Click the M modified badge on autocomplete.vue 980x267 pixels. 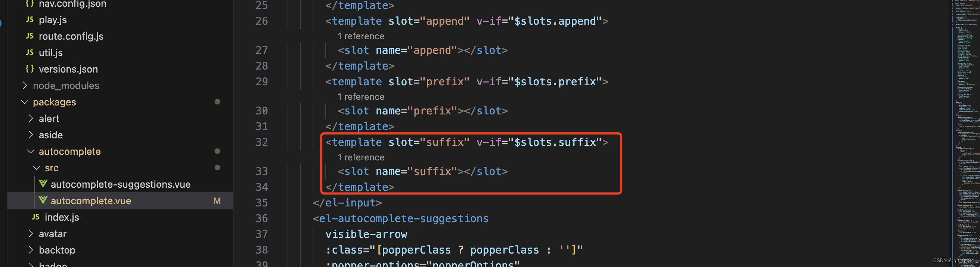pos(217,201)
